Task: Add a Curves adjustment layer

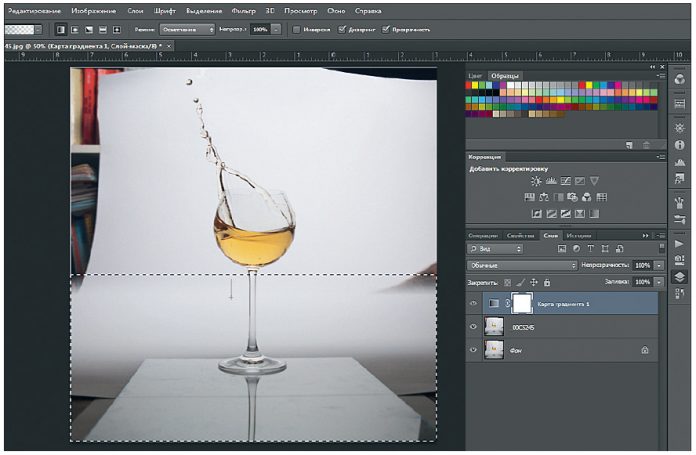Action: click(x=565, y=181)
